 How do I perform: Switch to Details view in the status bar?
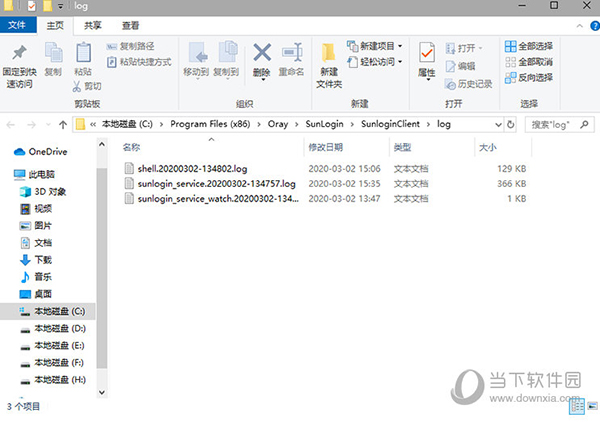577,406
